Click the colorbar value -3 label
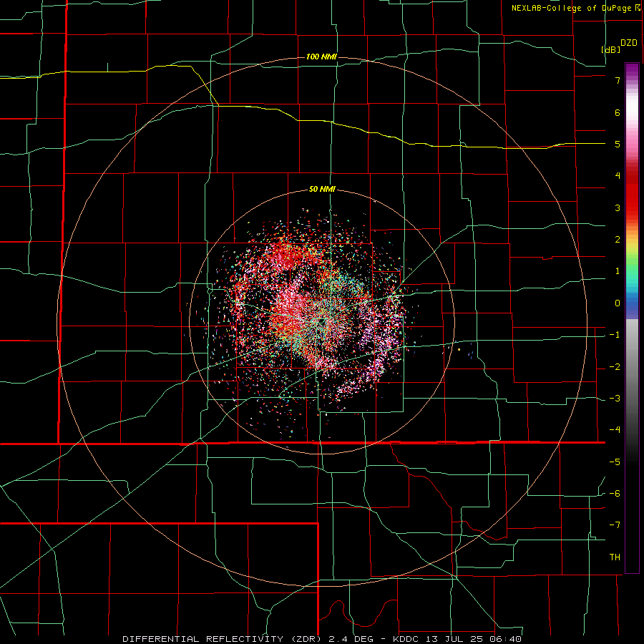 tap(615, 399)
